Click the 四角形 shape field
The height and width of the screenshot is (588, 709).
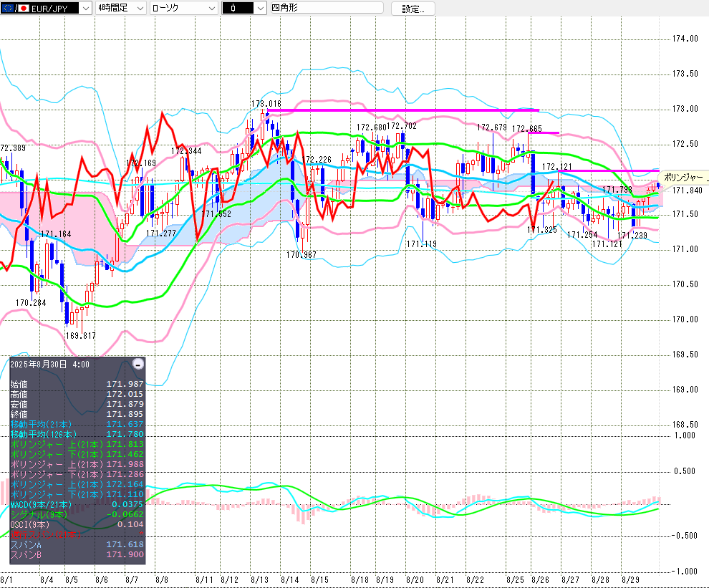(327, 8)
